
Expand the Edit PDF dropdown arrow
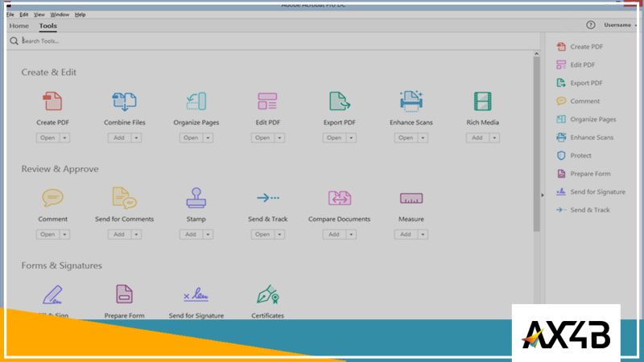click(x=279, y=138)
